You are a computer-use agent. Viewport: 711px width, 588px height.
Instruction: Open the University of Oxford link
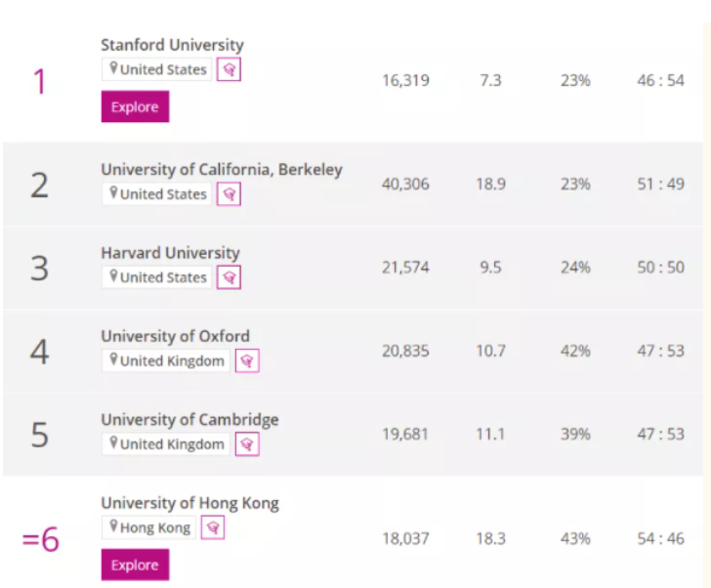(x=175, y=337)
